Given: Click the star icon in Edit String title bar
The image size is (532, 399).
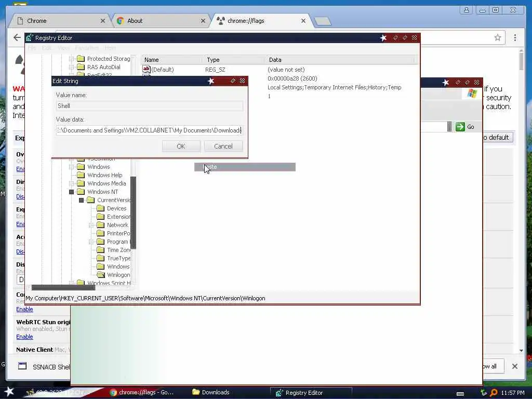Looking at the screenshot, I should pyautogui.click(x=211, y=81).
